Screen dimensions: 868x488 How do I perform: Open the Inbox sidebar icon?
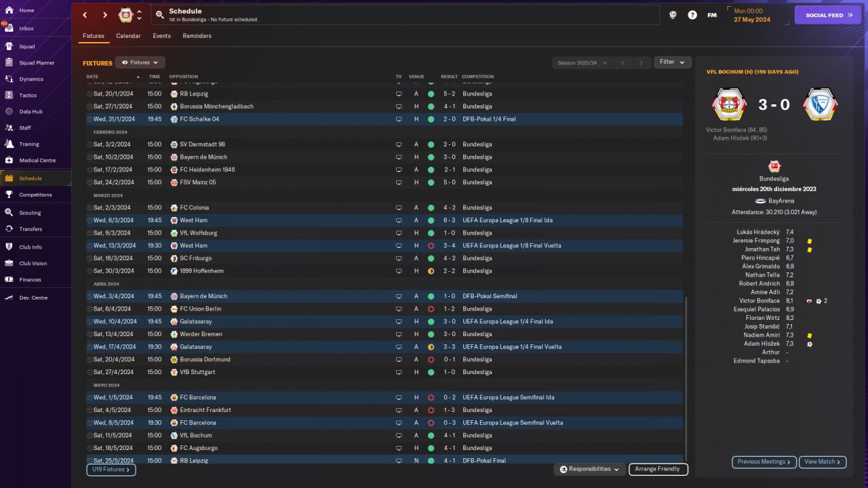click(9, 28)
